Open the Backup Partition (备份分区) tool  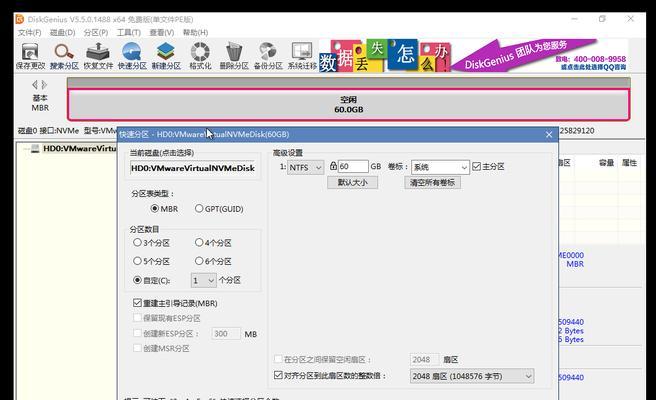pos(268,56)
